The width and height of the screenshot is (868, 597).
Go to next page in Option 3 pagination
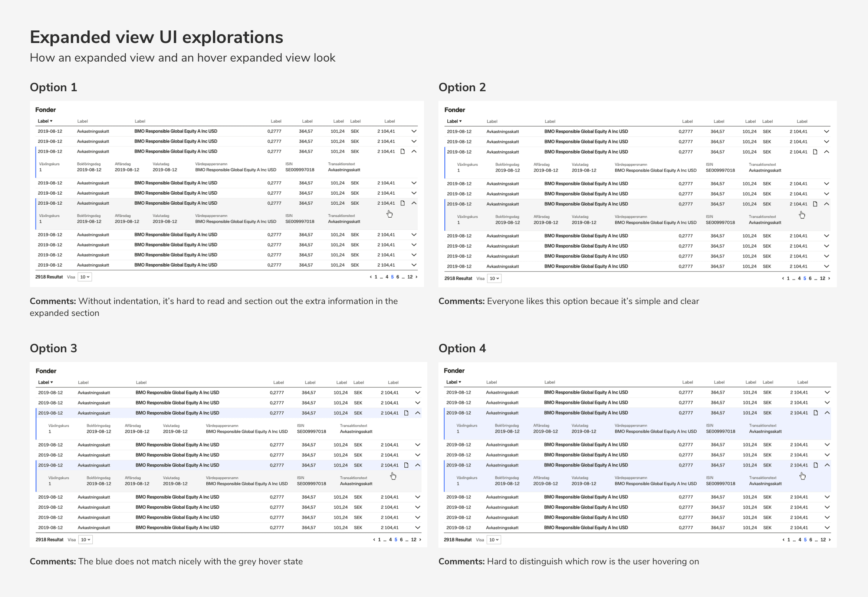420,540
